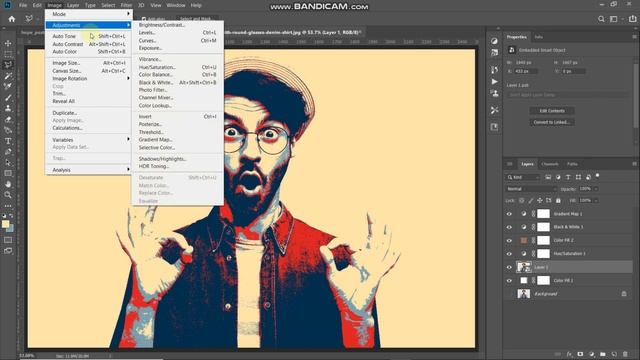Click the lock all padlock icon
Viewport: 640px width, 360px height.
(558, 200)
